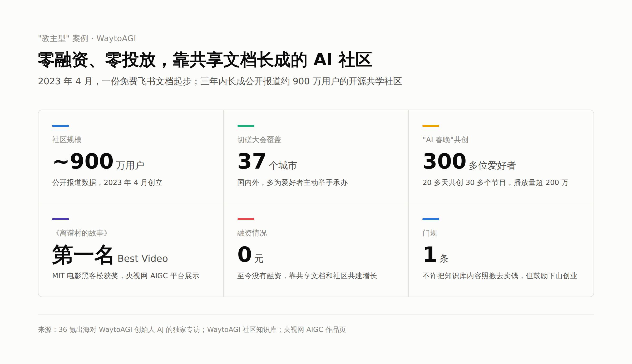Click the 门规 card label
The width and height of the screenshot is (632, 364).
(430, 233)
